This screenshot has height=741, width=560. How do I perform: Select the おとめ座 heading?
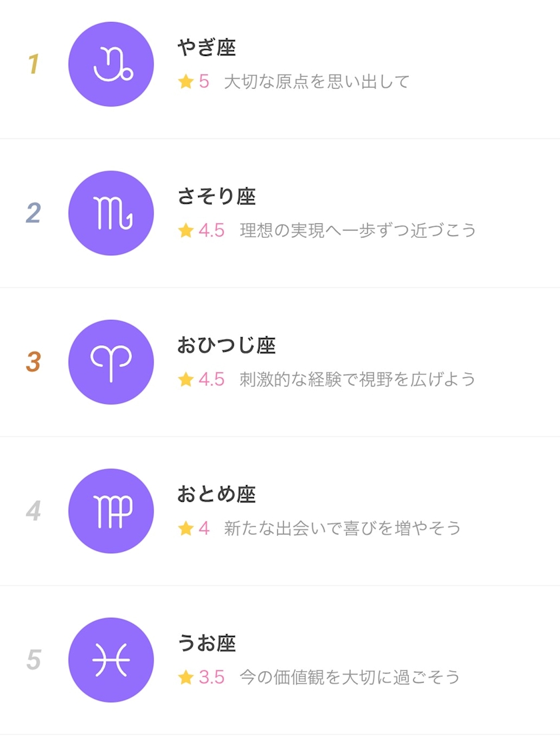(217, 494)
